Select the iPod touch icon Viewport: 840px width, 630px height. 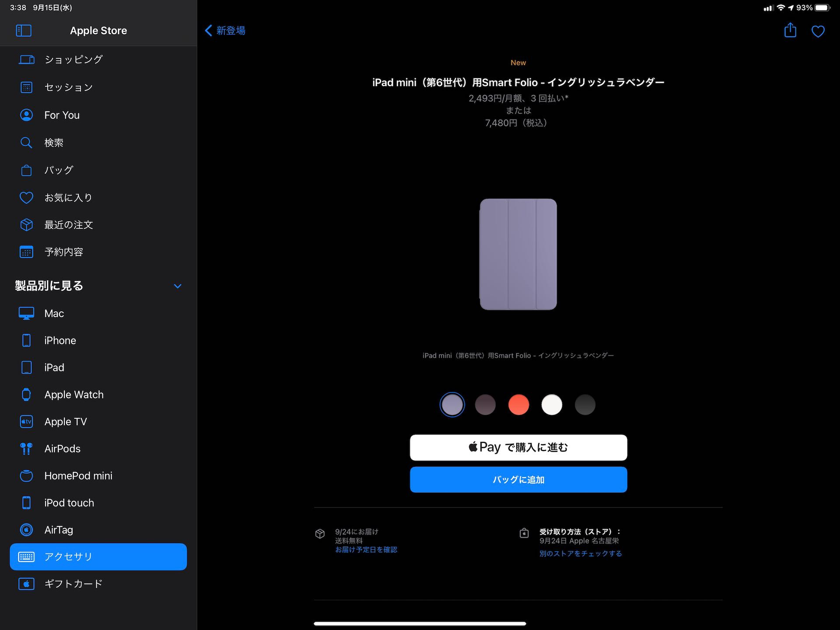(26, 503)
